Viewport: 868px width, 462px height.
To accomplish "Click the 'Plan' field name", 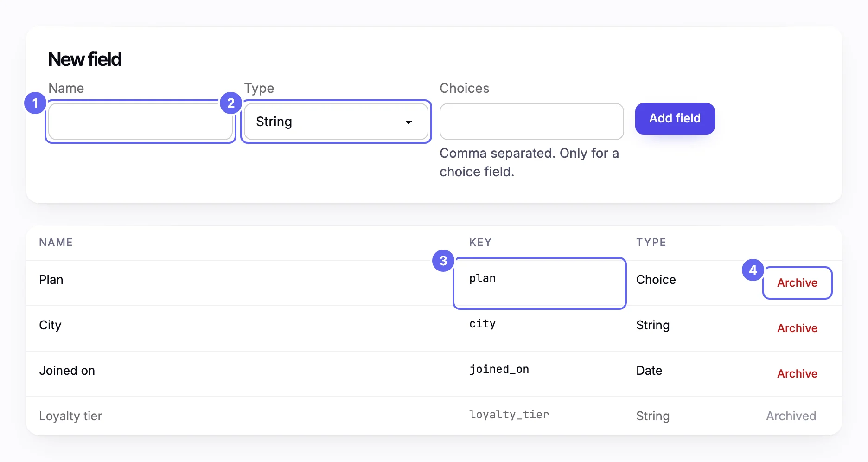I will pyautogui.click(x=51, y=280).
